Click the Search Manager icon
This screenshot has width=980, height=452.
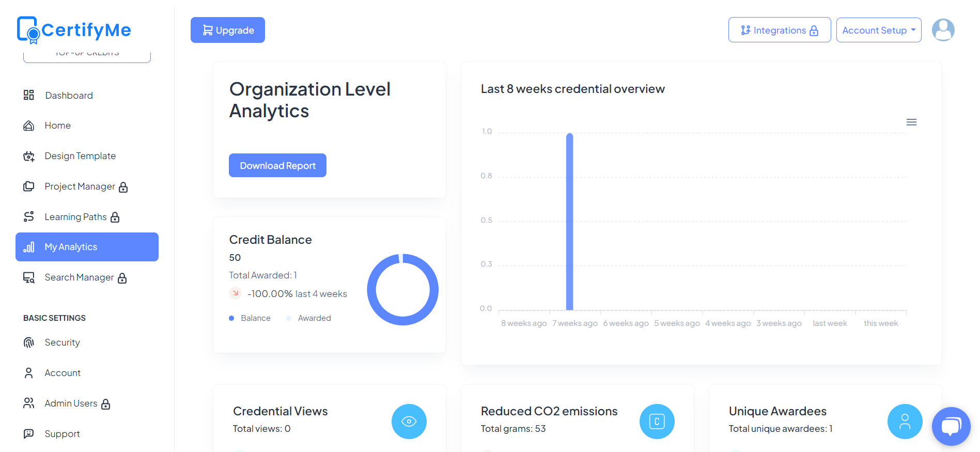[29, 277]
